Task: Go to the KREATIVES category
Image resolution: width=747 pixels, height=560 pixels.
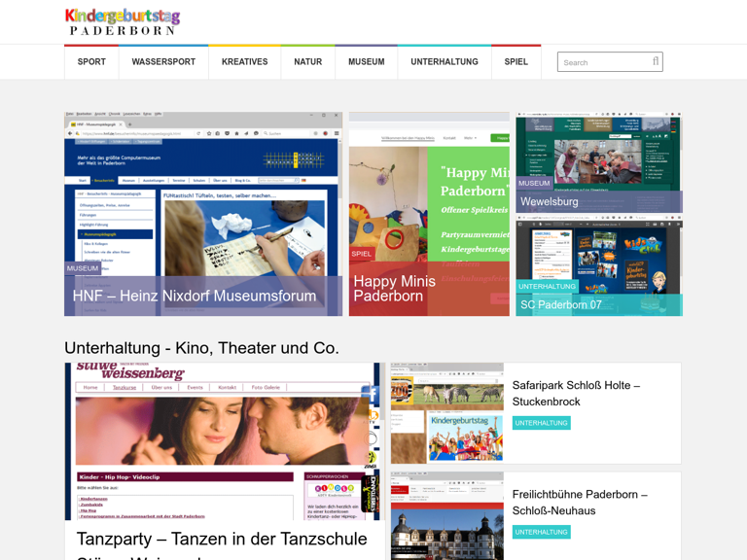Action: (x=244, y=62)
